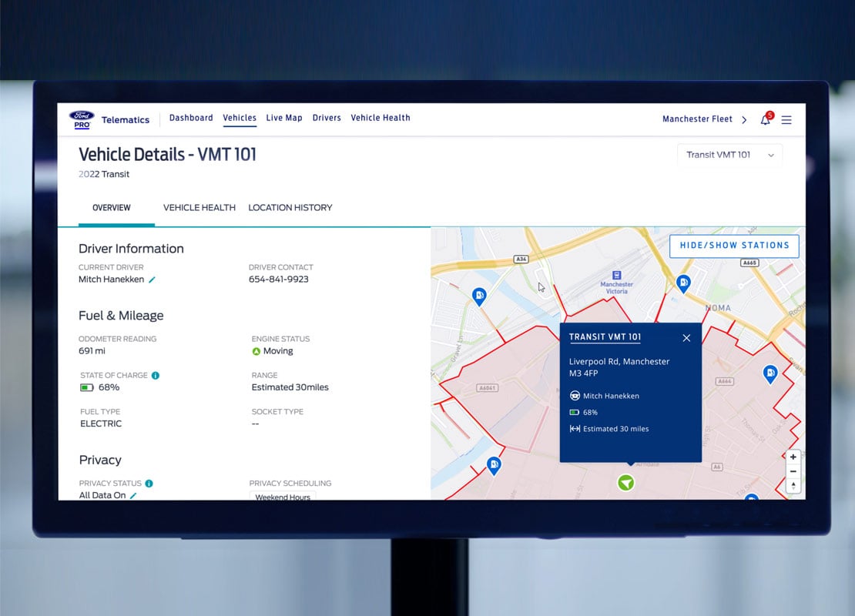Viewport: 855px width, 616px height.
Task: Reset the map compass orientation
Action: coord(793,485)
